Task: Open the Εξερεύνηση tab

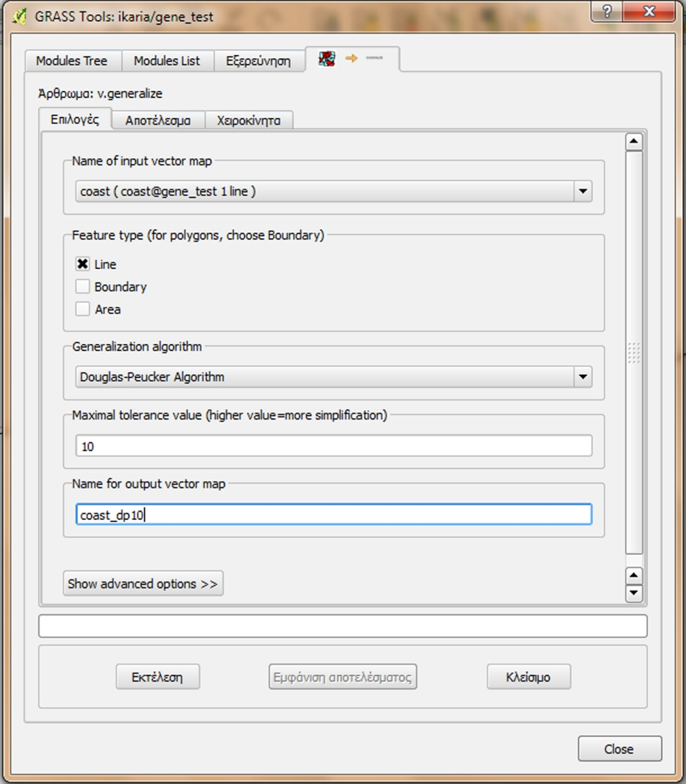Action: [x=259, y=61]
